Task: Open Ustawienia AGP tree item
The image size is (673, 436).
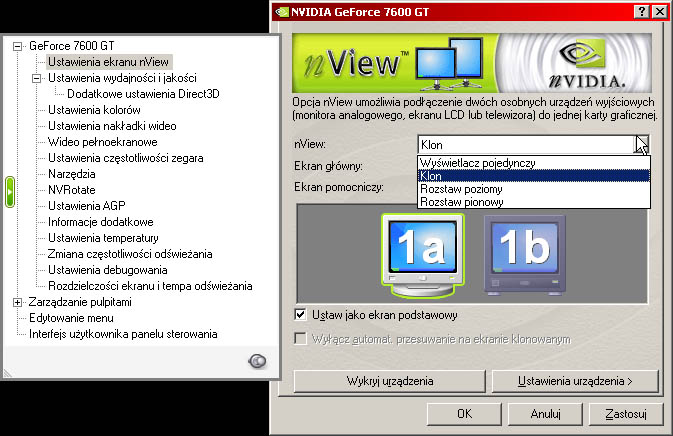Action: tap(87, 206)
